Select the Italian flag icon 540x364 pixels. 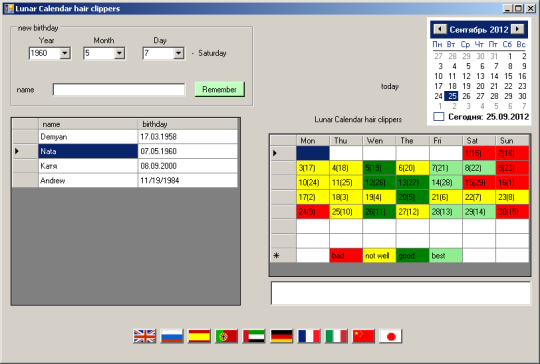pos(336,336)
